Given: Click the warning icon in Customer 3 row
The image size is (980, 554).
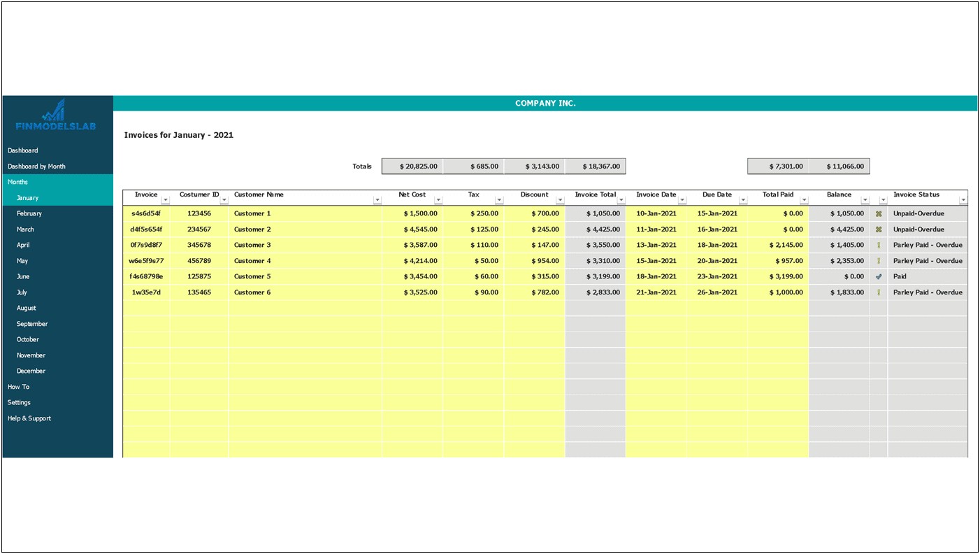Looking at the screenshot, I should [x=879, y=246].
